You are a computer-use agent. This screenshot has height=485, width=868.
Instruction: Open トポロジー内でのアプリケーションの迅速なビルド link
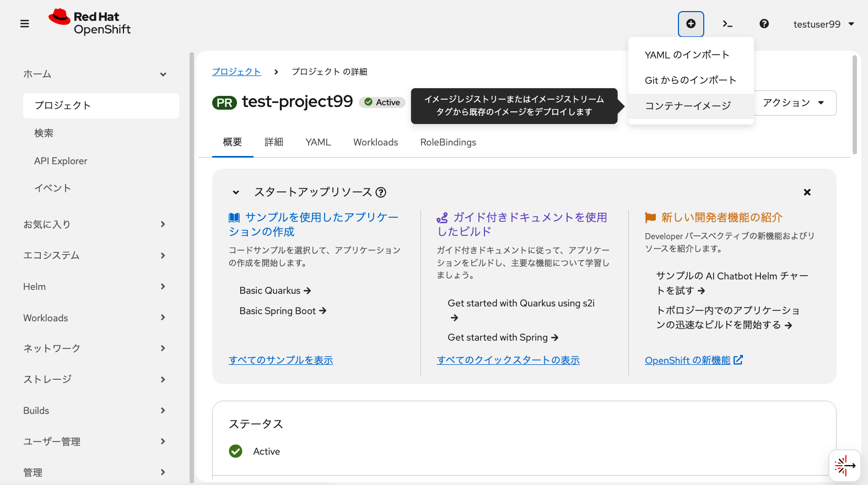pyautogui.click(x=727, y=317)
